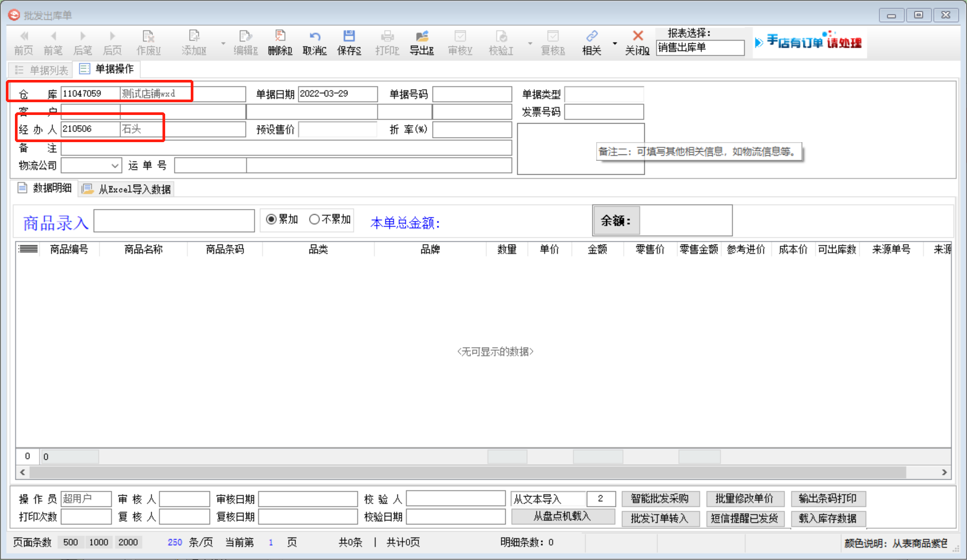Click the 发票号码 input field
The width and height of the screenshot is (967, 560).
[x=604, y=112]
